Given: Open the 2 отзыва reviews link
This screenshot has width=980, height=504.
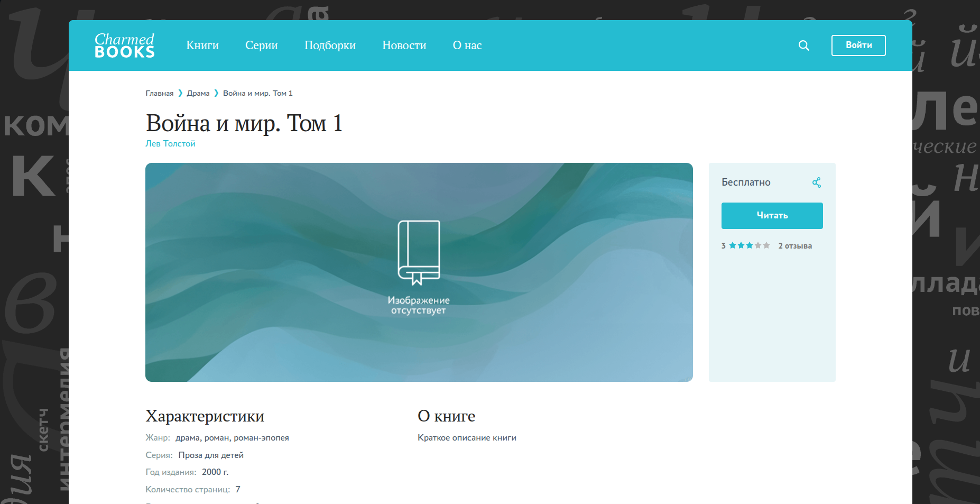Looking at the screenshot, I should click(x=794, y=246).
